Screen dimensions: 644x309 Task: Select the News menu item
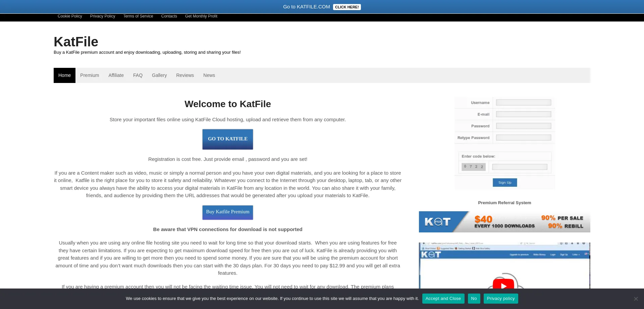click(209, 75)
